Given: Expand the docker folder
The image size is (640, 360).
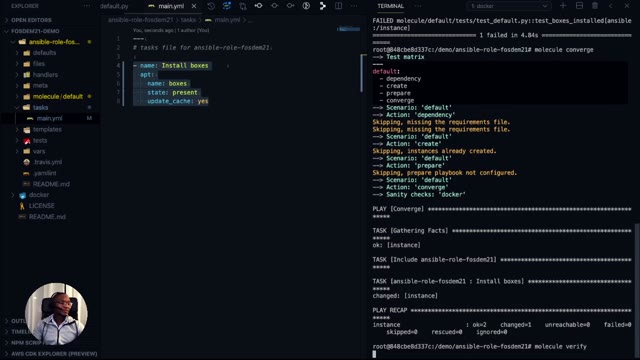Looking at the screenshot, I should 39,195.
